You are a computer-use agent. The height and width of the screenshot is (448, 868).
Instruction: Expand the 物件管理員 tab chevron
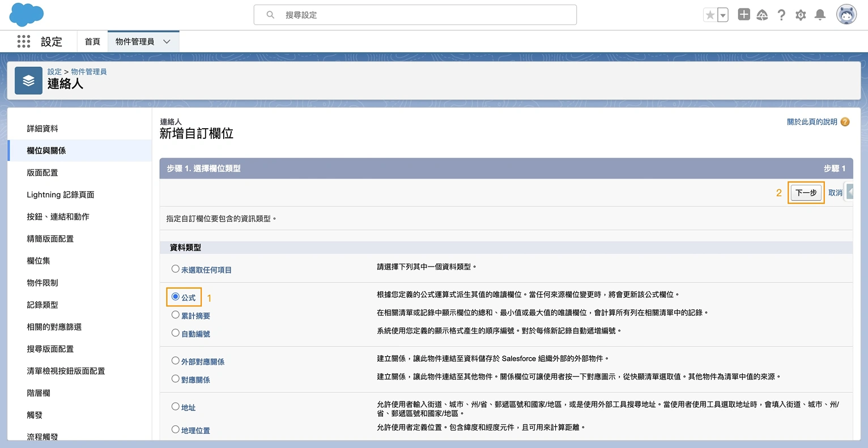click(167, 41)
